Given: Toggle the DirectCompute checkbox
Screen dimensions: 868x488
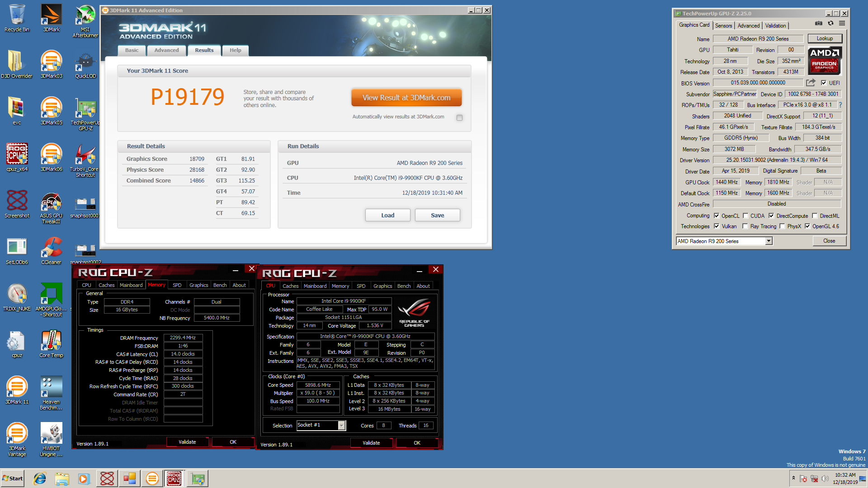Looking at the screenshot, I should point(771,216).
